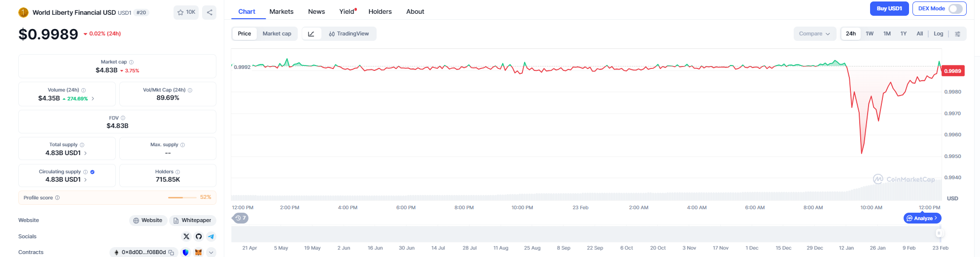Toggle Log scale on the chart

(x=938, y=34)
